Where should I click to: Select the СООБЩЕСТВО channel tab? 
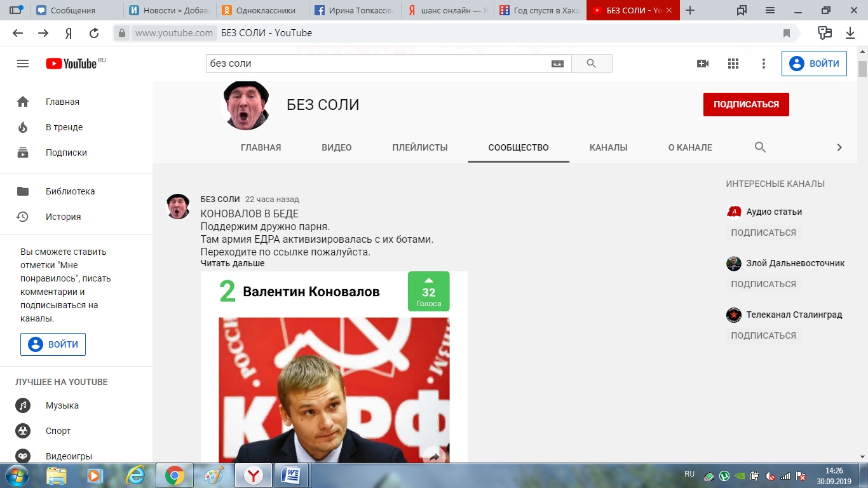coord(519,147)
